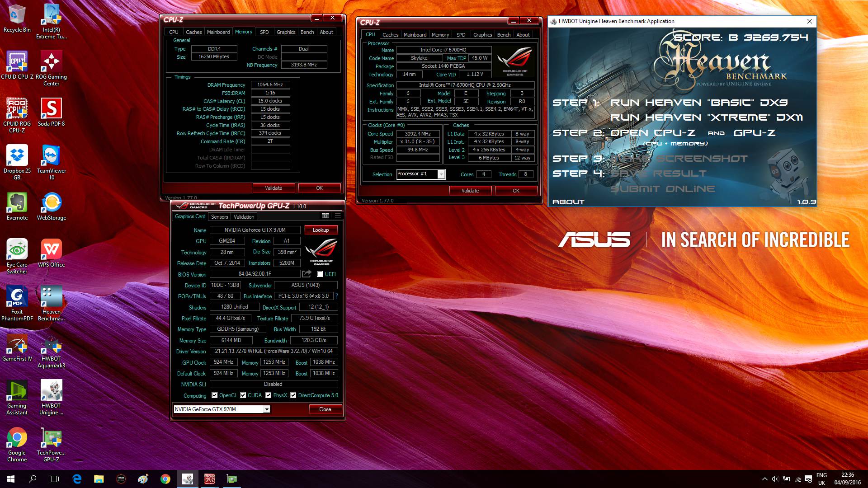Open WPS Office desktop icon
Viewport: 868px width, 488px height.
pos(51,253)
